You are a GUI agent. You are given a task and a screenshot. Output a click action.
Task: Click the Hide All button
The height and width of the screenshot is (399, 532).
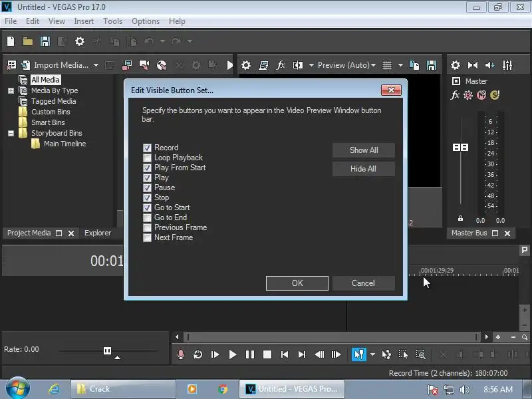[363, 169]
